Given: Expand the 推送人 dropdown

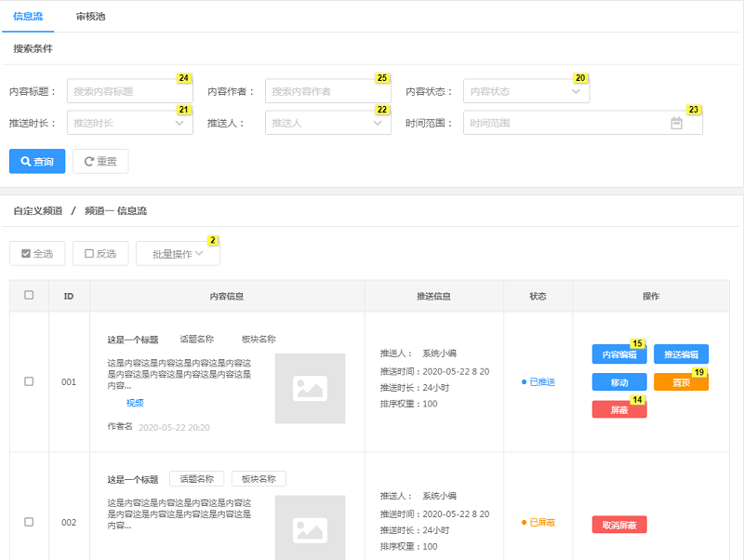Looking at the screenshot, I should tap(327, 123).
